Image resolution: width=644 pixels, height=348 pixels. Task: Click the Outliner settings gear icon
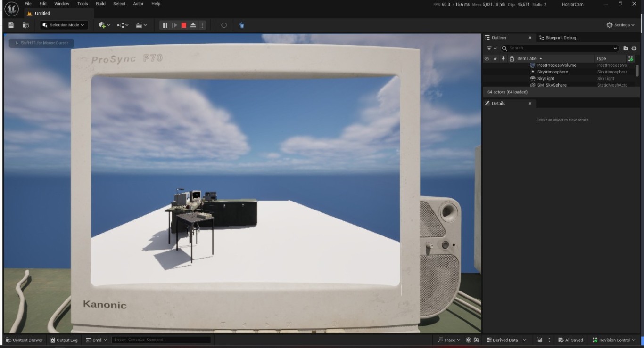634,48
